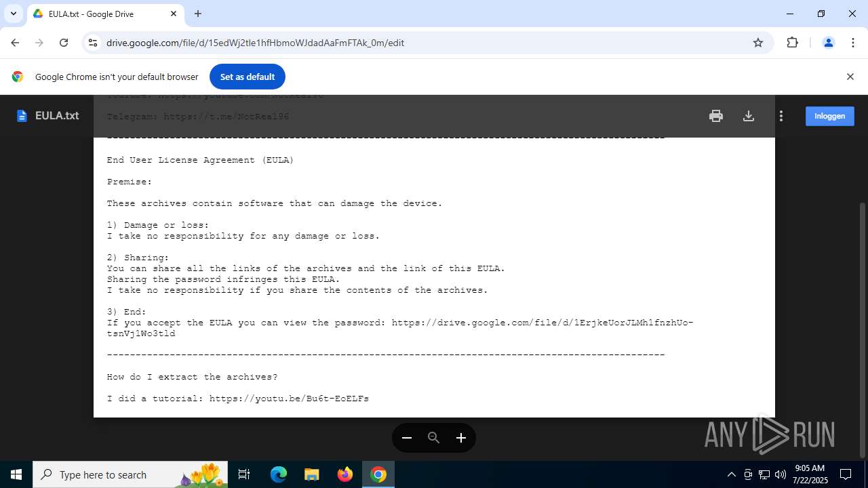Open File Explorer from the taskbar

(x=311, y=474)
